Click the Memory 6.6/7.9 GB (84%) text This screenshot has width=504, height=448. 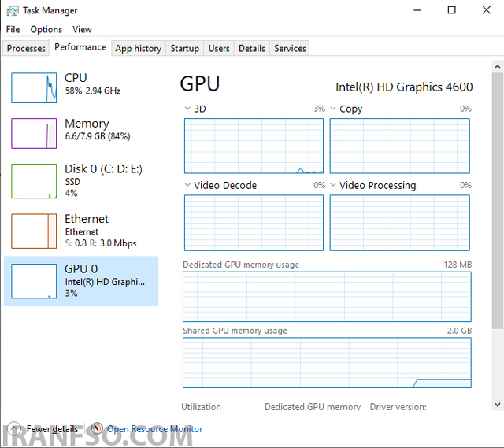[98, 136]
